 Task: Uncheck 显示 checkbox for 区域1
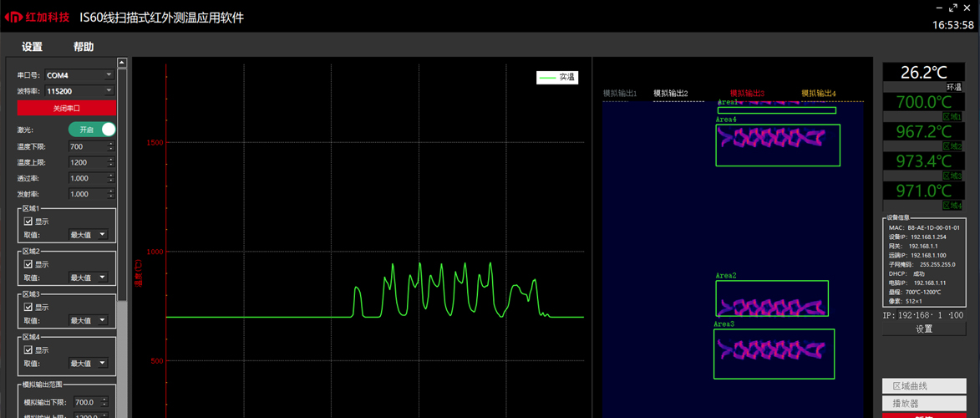(x=28, y=222)
